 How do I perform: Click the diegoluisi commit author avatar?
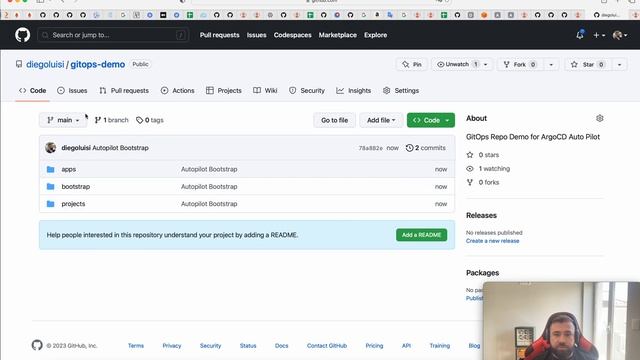click(x=51, y=148)
